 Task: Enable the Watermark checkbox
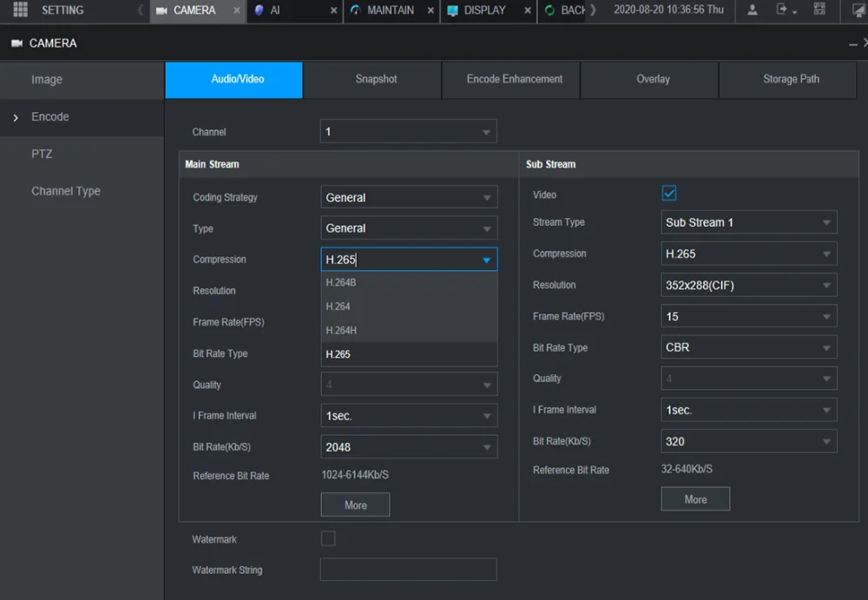[x=328, y=539]
